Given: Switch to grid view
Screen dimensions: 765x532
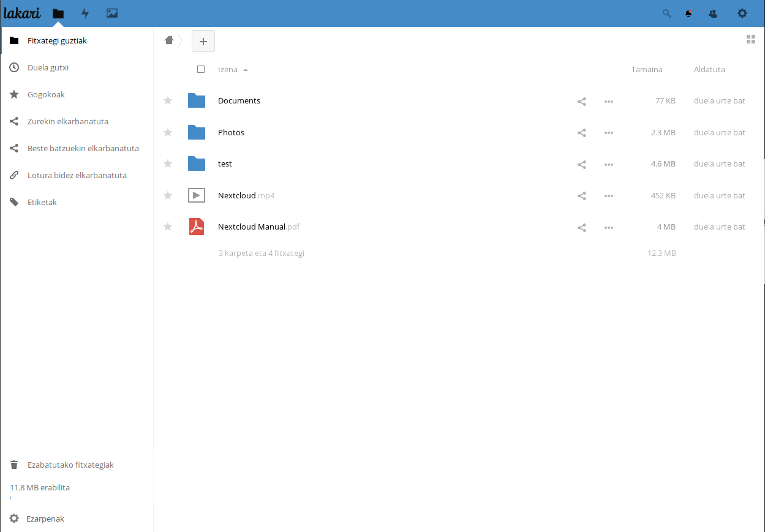Looking at the screenshot, I should click(x=751, y=40).
